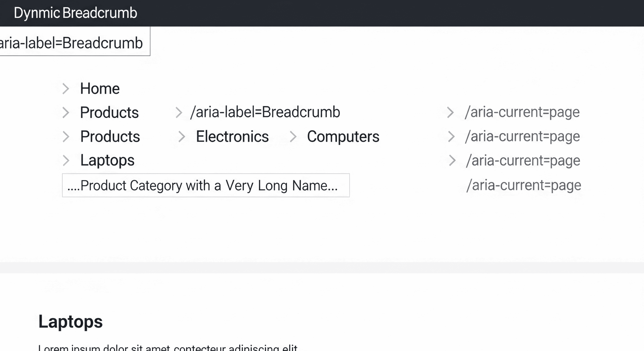Go to the Electronics breadcrumb
The width and height of the screenshot is (644, 351).
coord(232,137)
